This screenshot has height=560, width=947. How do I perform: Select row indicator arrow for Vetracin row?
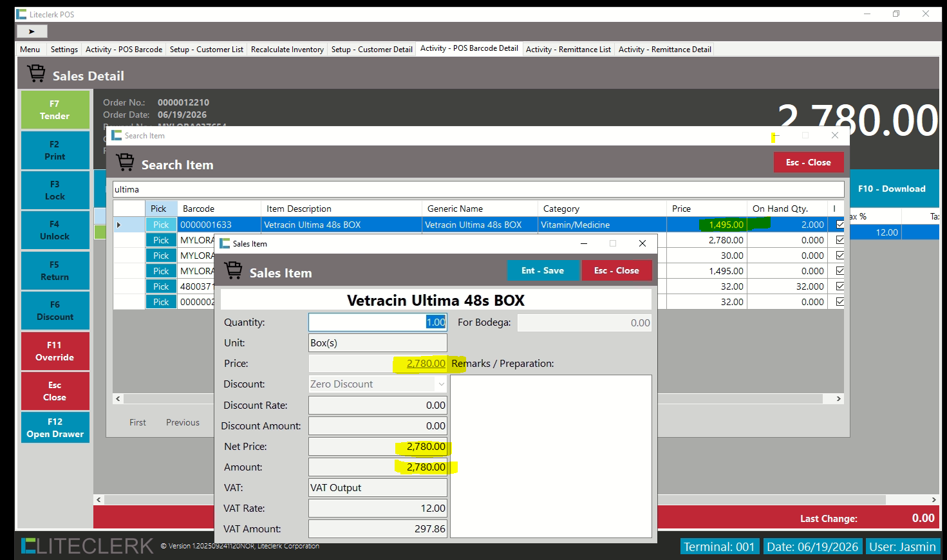[x=118, y=225]
